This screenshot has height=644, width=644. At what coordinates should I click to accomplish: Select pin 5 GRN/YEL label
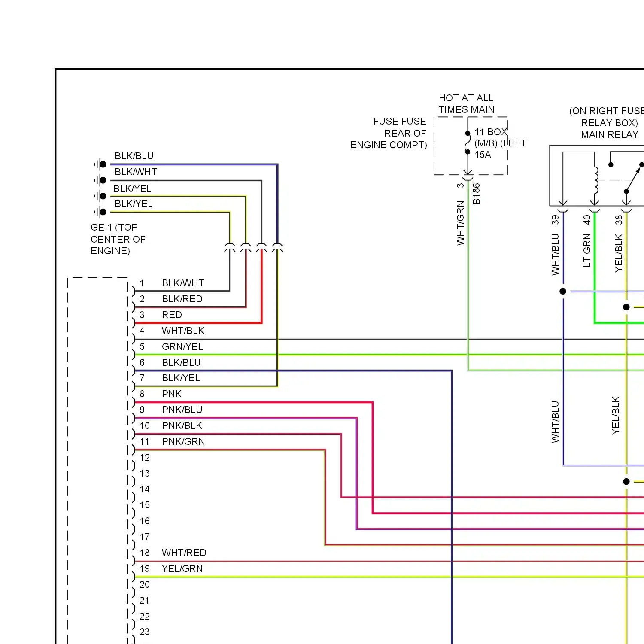pos(182,347)
